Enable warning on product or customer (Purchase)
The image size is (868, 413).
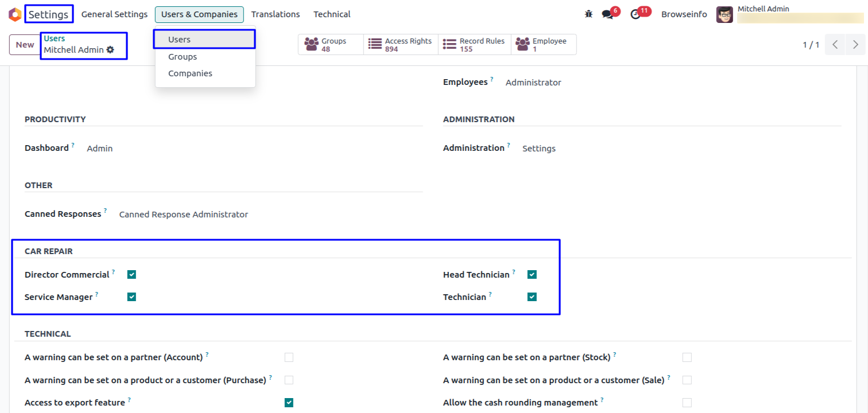(289, 380)
